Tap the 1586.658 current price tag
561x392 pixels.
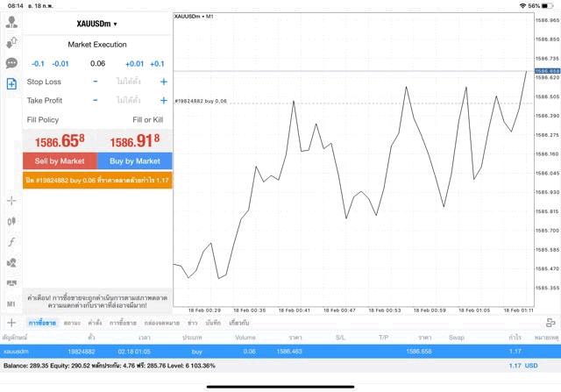(x=547, y=71)
